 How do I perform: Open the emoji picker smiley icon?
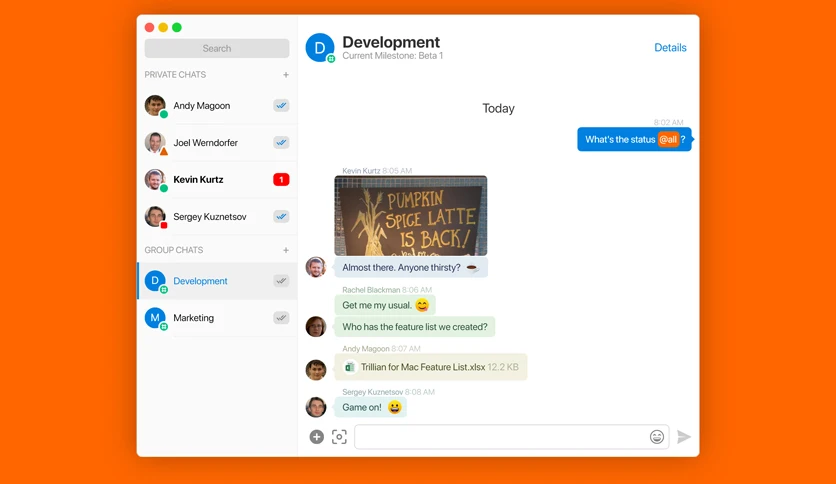tap(657, 437)
